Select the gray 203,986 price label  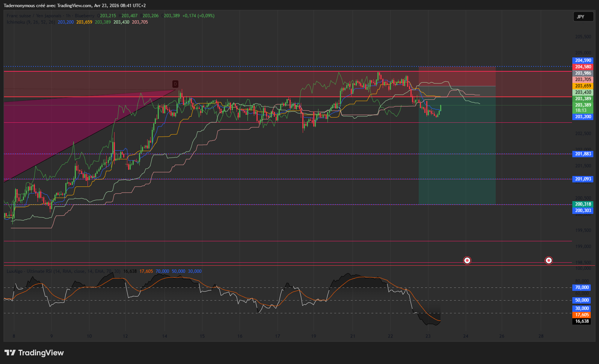[583, 73]
